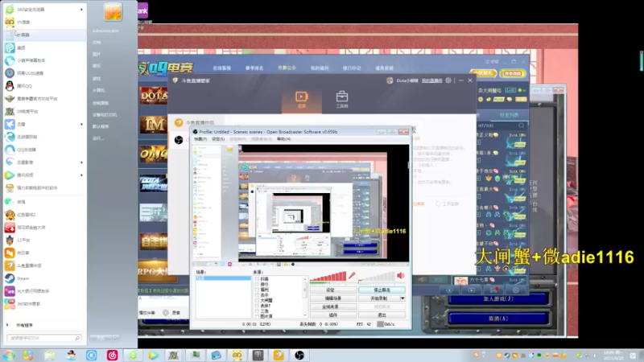Image resolution: width=644 pixels, height=362 pixels.
Task: Open 360软件管家 in the Start menu
Action: [x=44, y=304]
